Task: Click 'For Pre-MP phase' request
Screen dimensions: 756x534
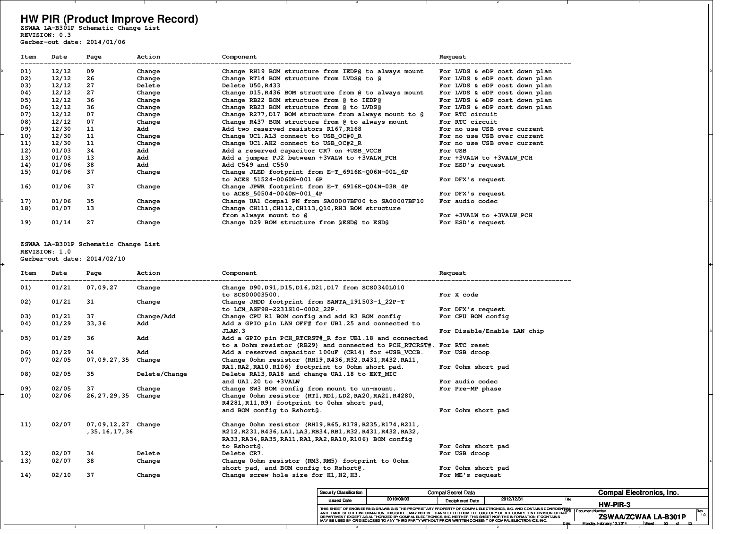Action: [470, 389]
